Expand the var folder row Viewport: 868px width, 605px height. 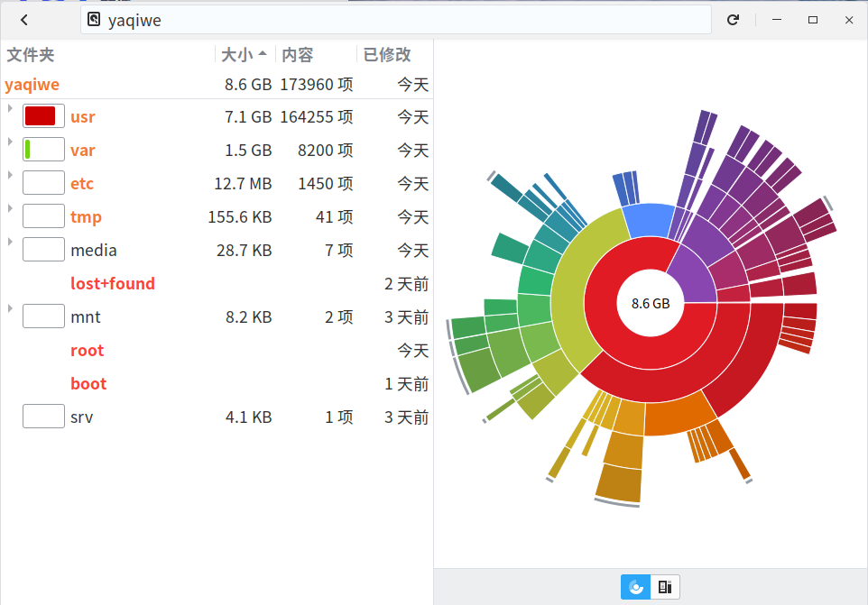click(10, 142)
